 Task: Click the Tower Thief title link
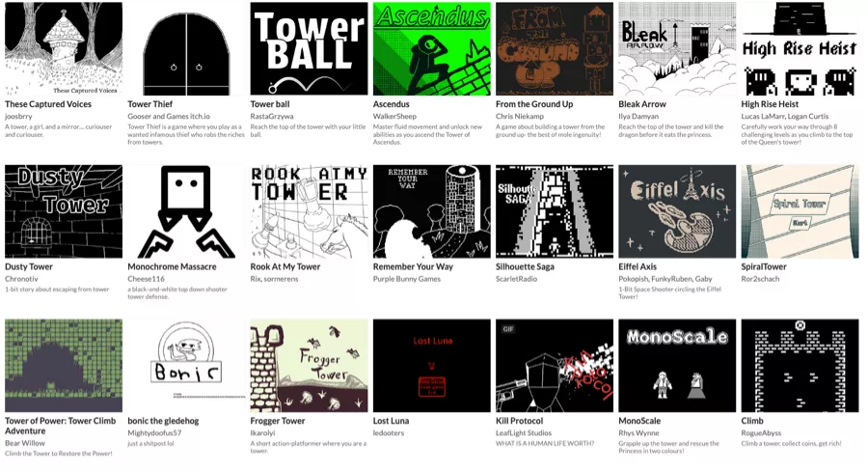tap(150, 104)
